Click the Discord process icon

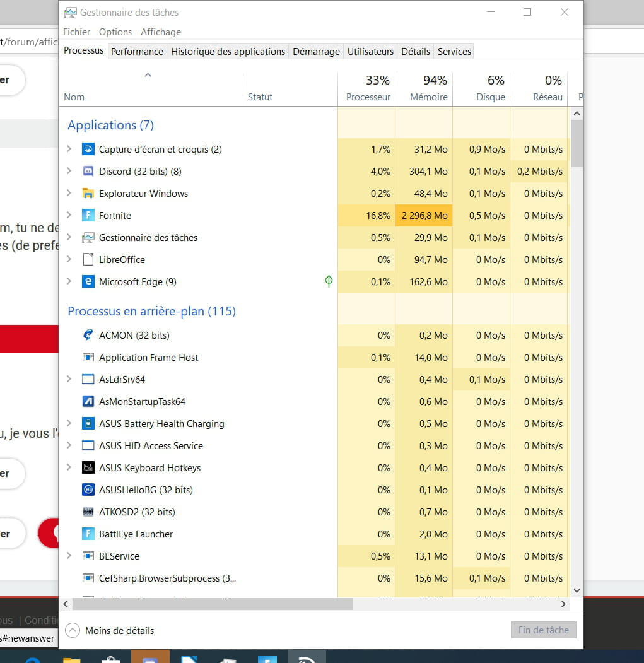88,171
